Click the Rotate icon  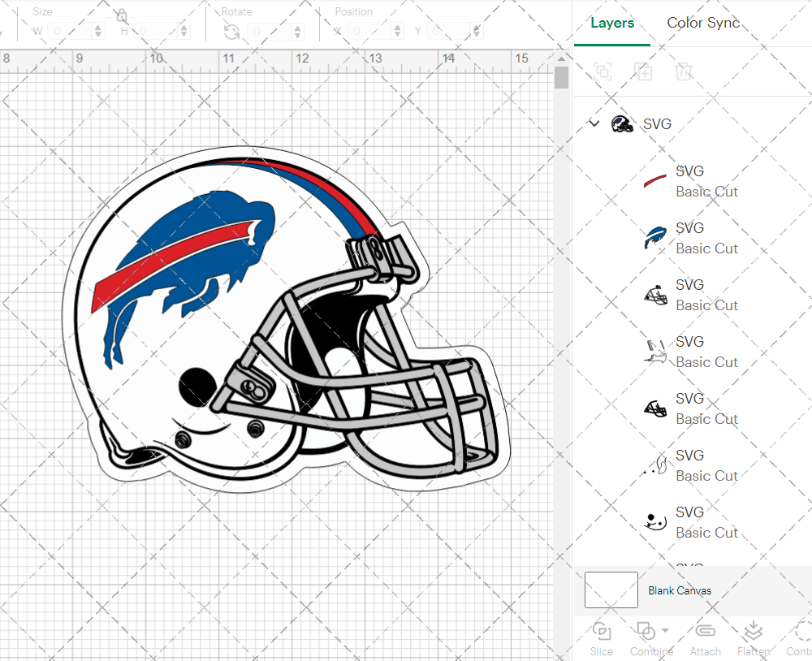(x=231, y=32)
